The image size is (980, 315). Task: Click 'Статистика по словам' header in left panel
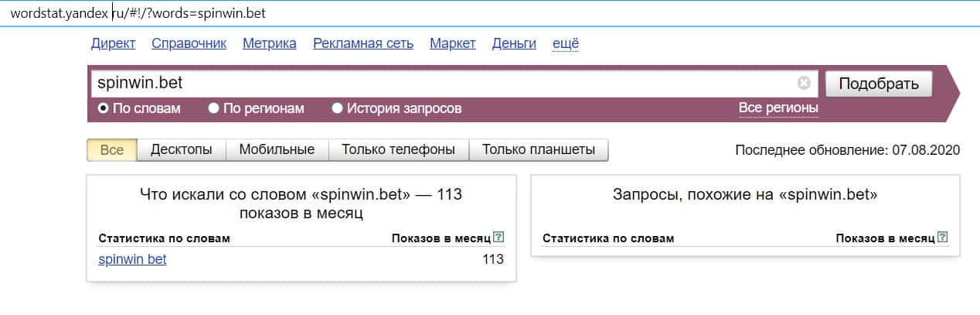(164, 238)
